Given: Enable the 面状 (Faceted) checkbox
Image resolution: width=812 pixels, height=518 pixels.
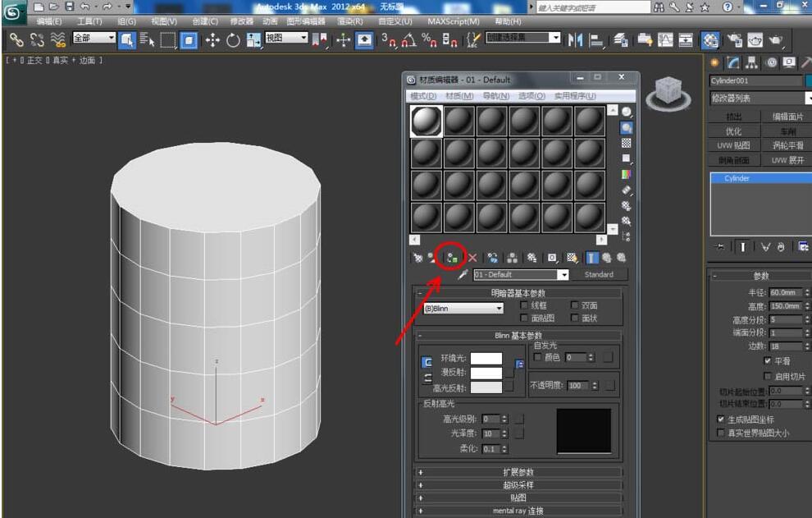Looking at the screenshot, I should click(574, 318).
